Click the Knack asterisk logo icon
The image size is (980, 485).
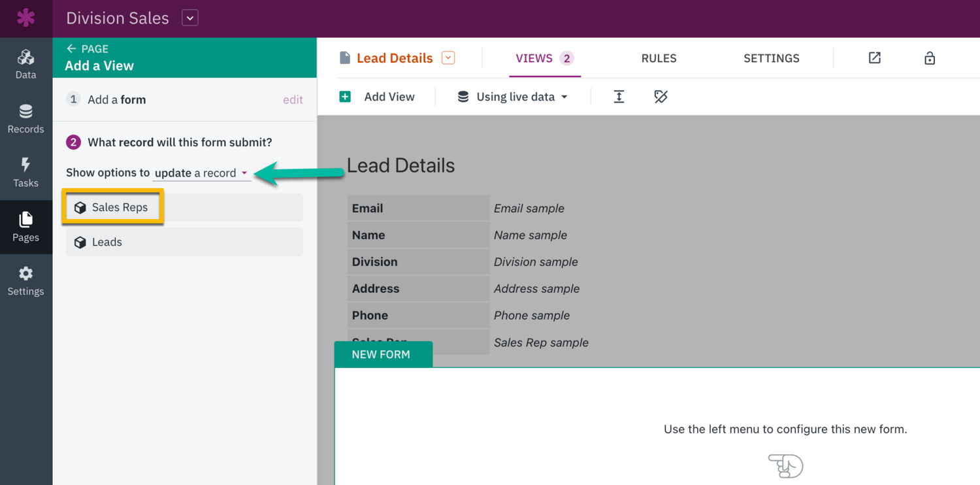pos(25,18)
